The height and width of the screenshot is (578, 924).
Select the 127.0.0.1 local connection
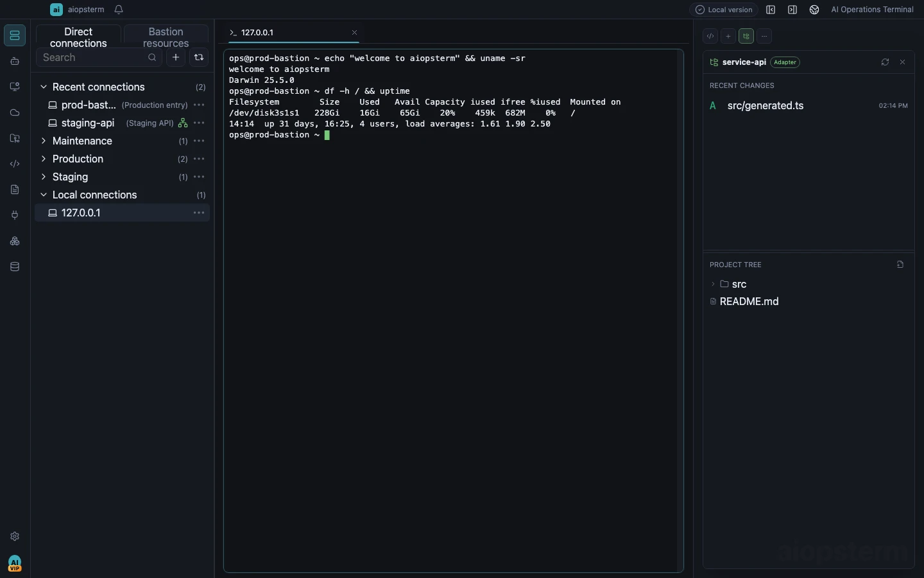tap(122, 213)
